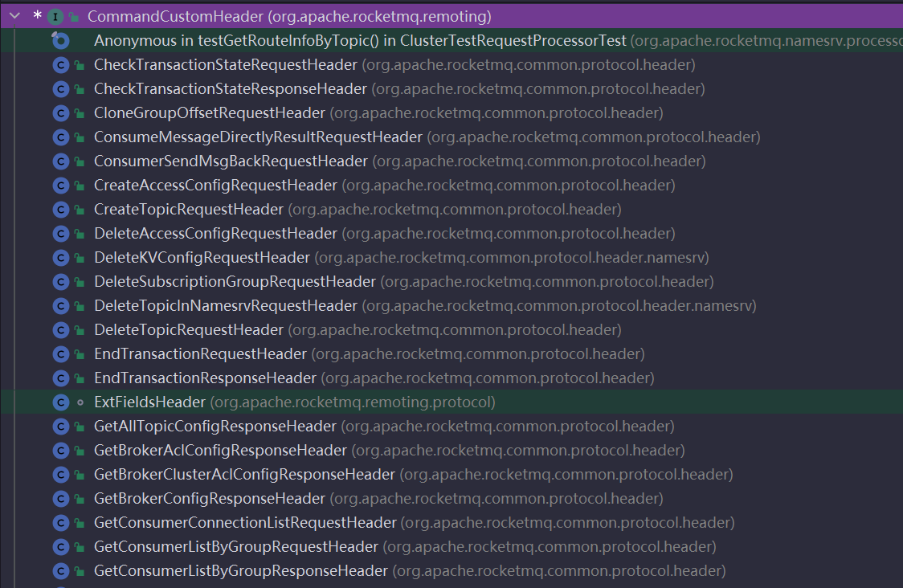Select EndTransactionResponseHeader class name

click(x=205, y=378)
